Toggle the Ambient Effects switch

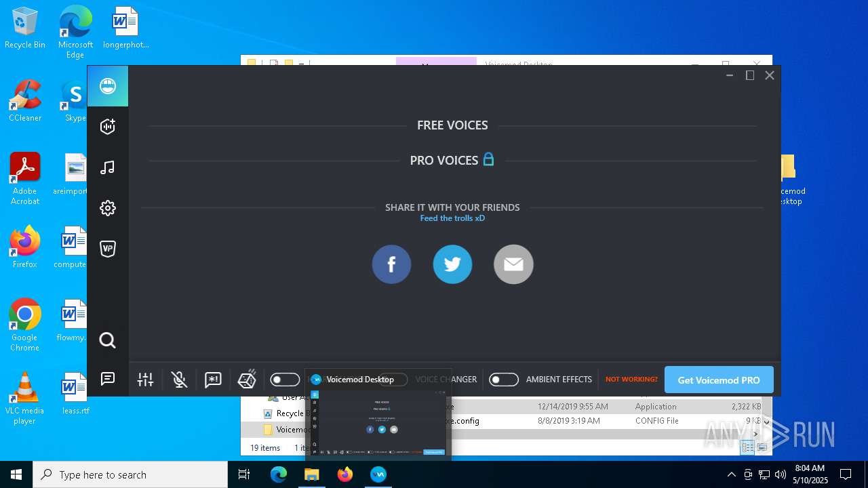point(504,380)
